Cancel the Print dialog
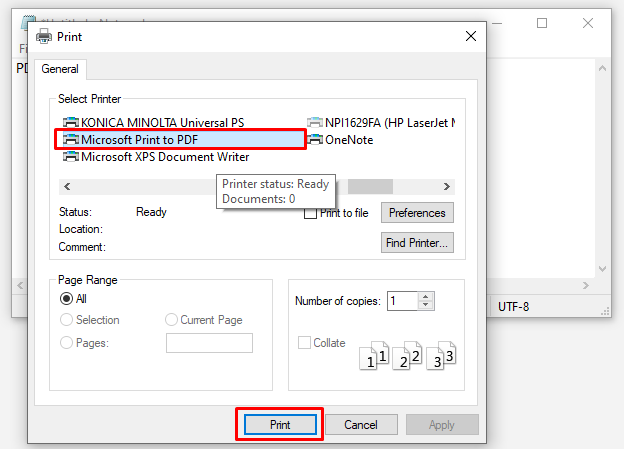This screenshot has height=449, width=624. [361, 425]
